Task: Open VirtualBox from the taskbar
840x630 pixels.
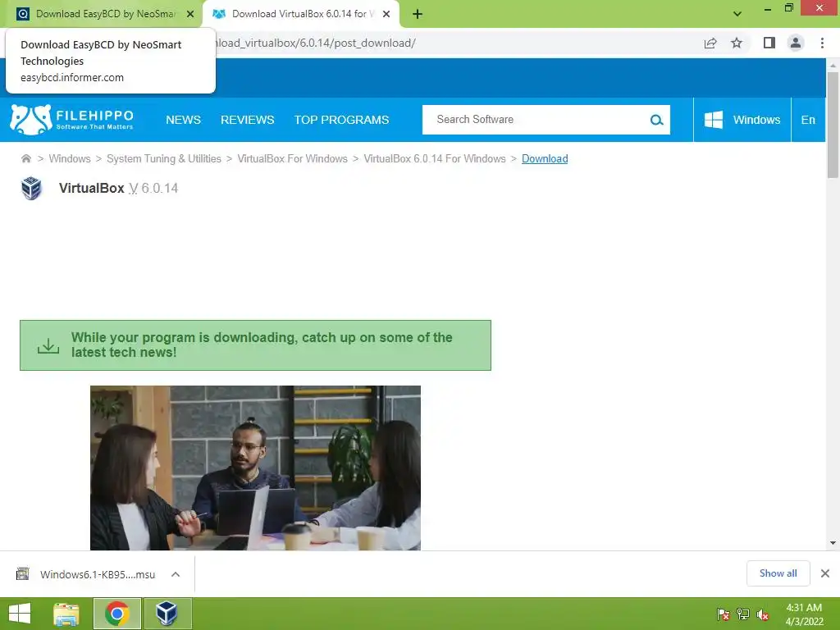Action: (167, 614)
